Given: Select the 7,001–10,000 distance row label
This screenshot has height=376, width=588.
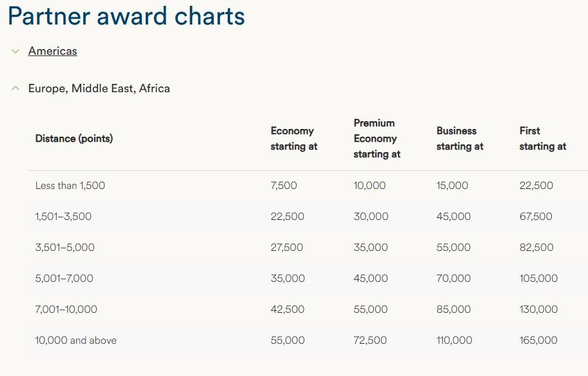Looking at the screenshot, I should coord(66,310).
